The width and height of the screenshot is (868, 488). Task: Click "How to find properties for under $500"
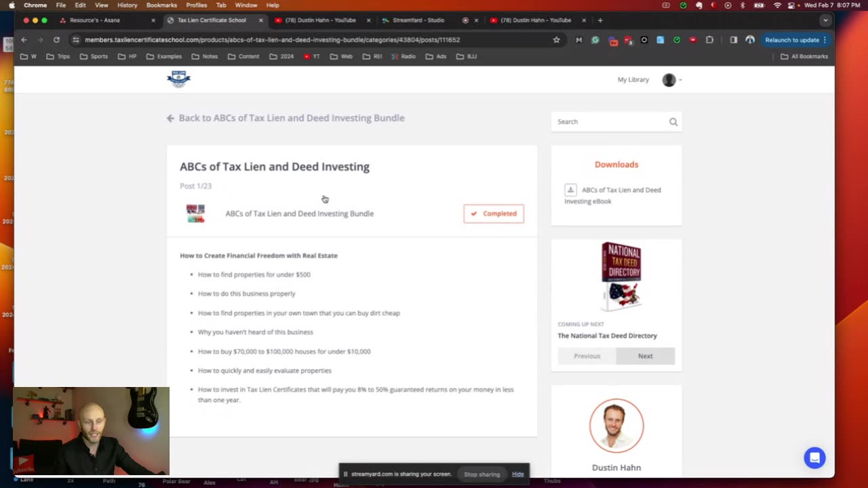[254, 274]
